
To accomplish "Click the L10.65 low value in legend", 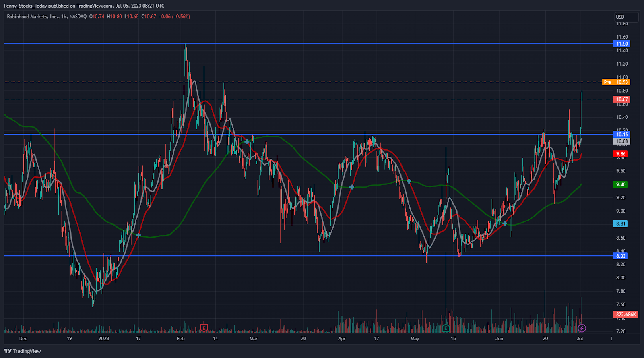I will coord(132,17).
